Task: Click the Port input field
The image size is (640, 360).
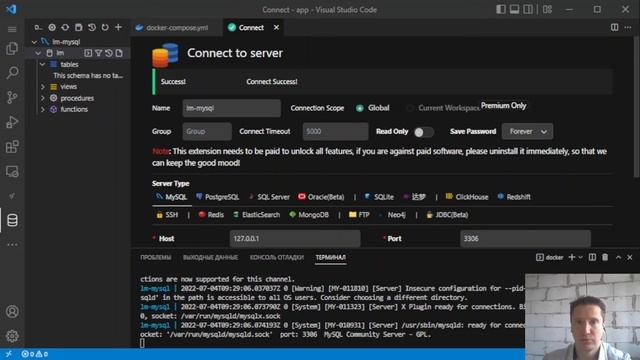Action: [x=525, y=238]
